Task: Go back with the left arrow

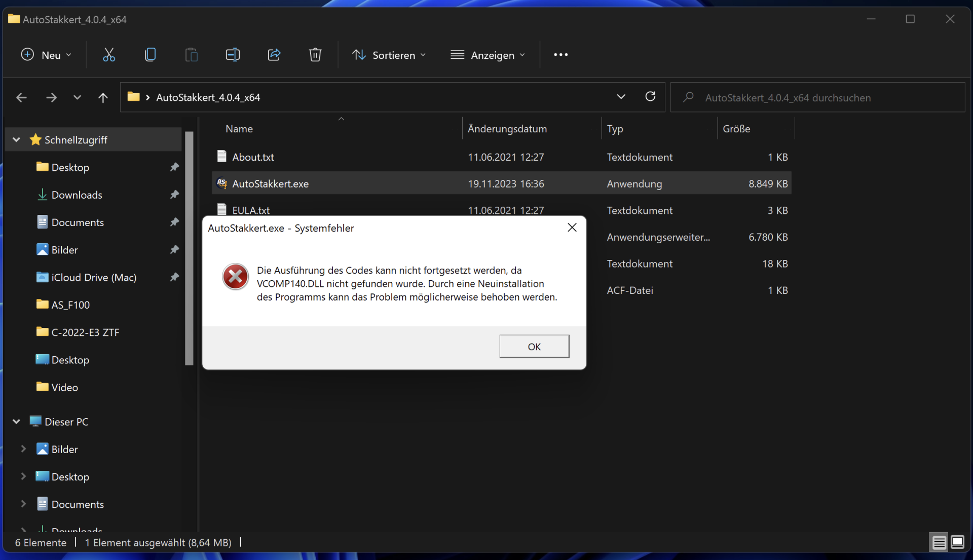Action: 21,97
